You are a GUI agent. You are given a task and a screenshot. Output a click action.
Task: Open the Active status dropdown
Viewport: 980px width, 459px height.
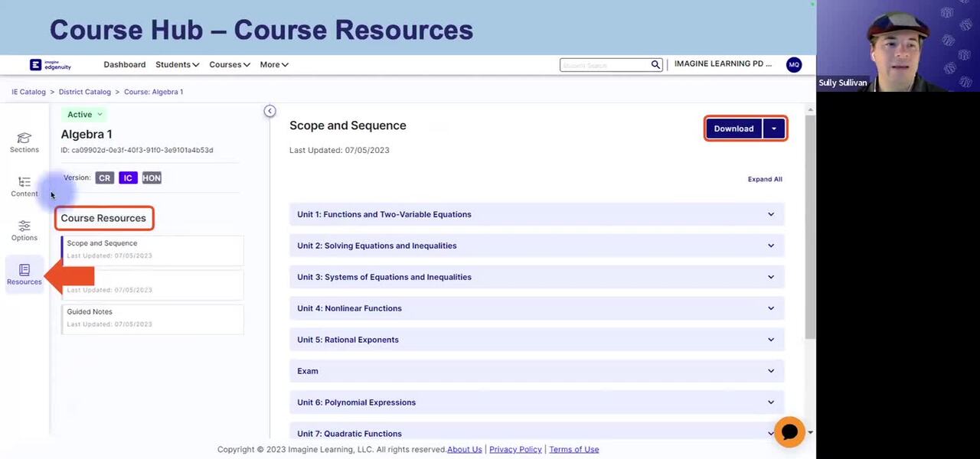[84, 115]
